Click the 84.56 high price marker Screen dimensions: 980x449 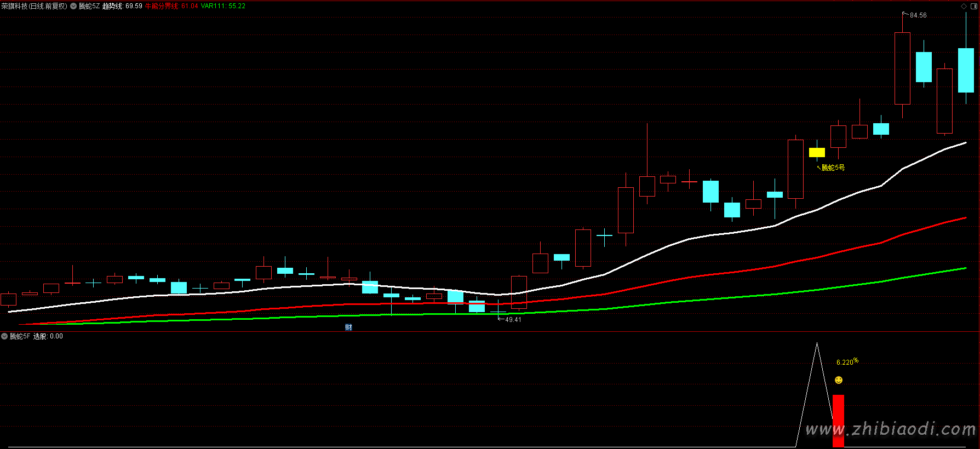918,15
